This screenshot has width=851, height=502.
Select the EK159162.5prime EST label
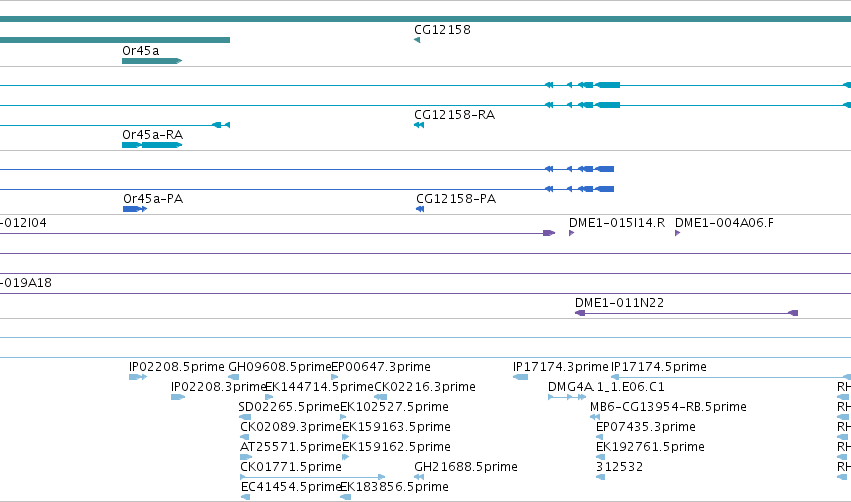coord(396,447)
